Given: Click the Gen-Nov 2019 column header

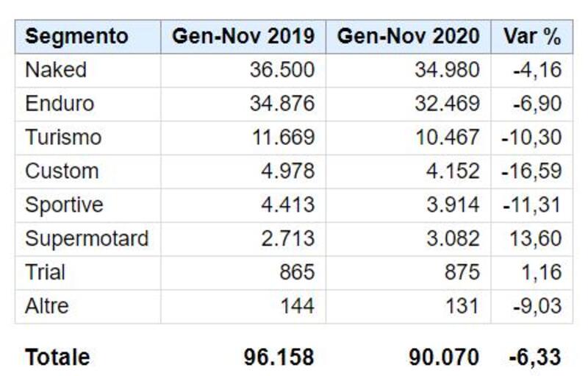Looking at the screenshot, I should click(x=243, y=36).
